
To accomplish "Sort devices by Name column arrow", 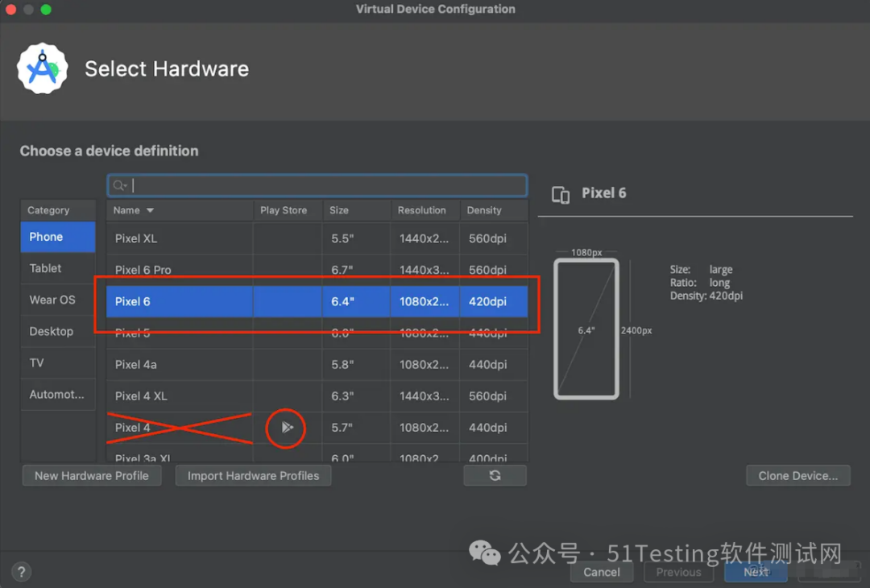I will (150, 210).
